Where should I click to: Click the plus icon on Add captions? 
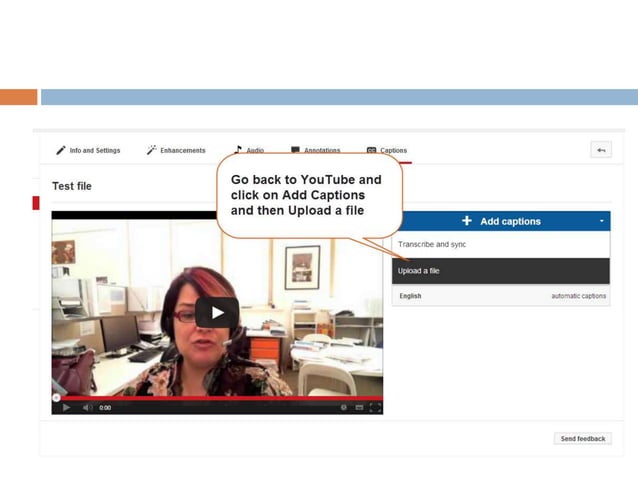coord(467,221)
